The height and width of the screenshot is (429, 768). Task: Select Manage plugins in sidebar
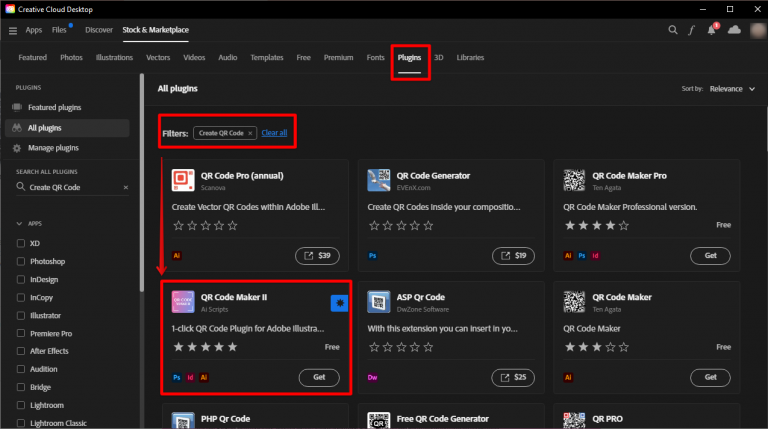[56, 148]
